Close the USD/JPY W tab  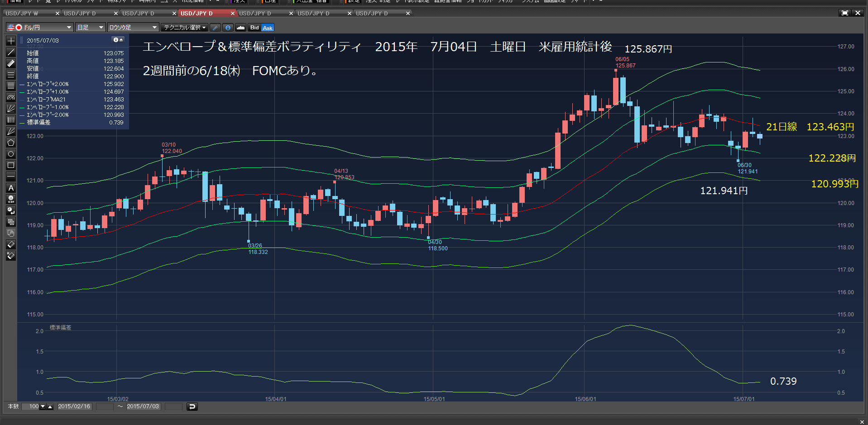[58, 13]
